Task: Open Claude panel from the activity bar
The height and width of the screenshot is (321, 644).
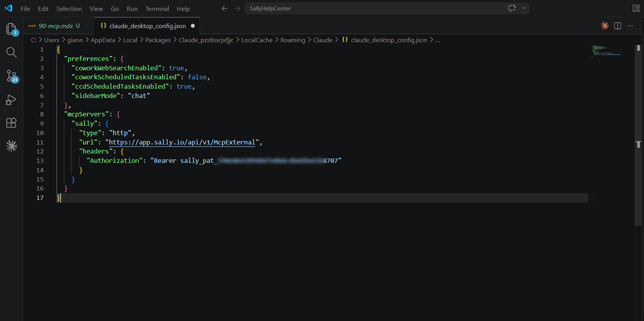Action: [x=11, y=146]
